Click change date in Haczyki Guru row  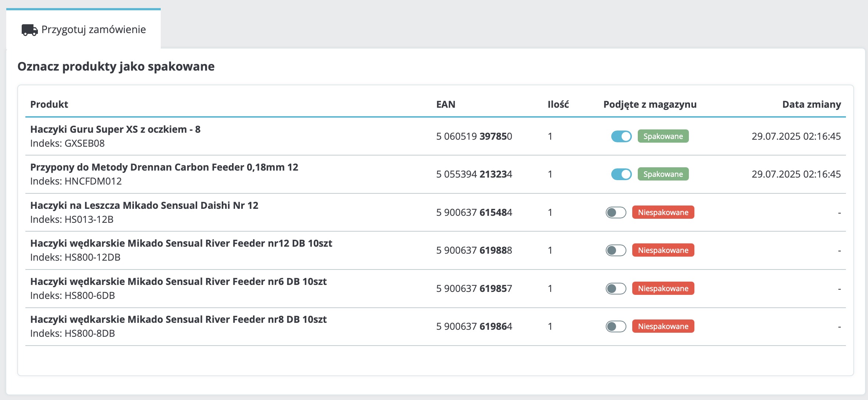pyautogui.click(x=796, y=136)
